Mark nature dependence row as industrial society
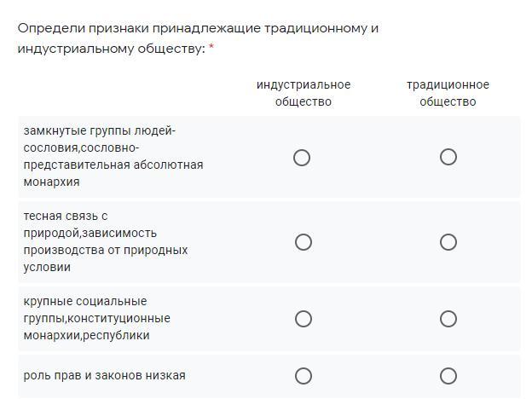 [x=303, y=242]
